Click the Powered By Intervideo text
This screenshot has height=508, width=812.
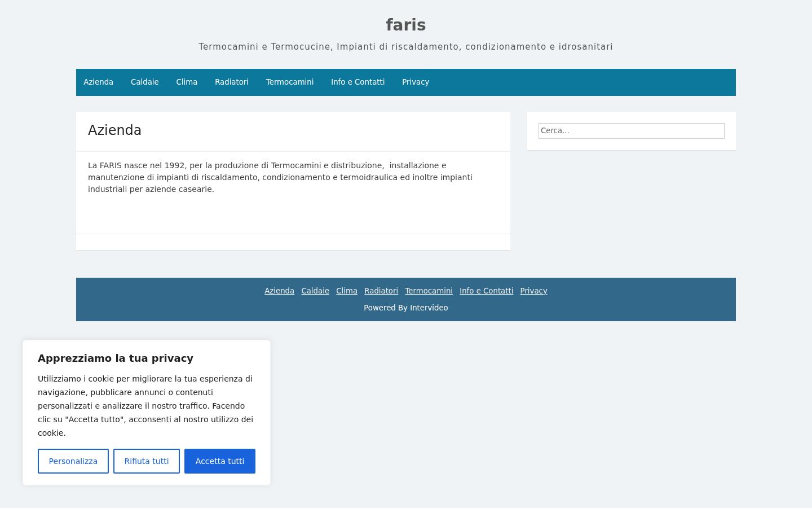[x=406, y=308]
